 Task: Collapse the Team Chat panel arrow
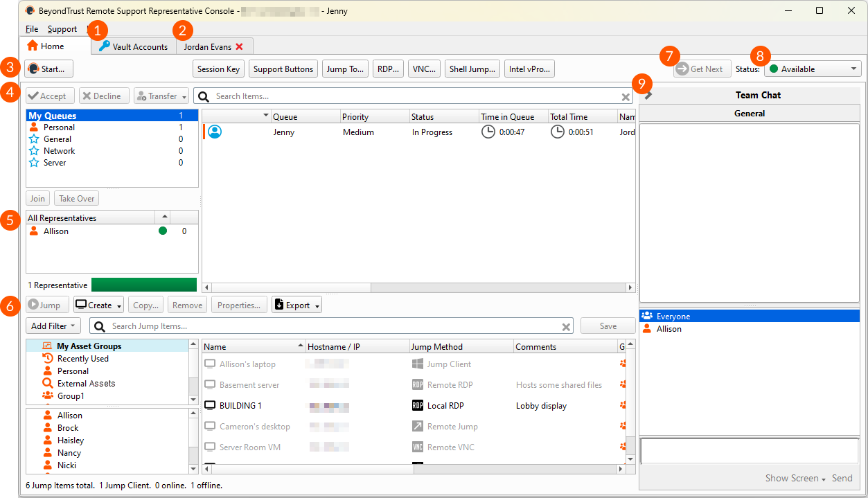click(x=648, y=95)
